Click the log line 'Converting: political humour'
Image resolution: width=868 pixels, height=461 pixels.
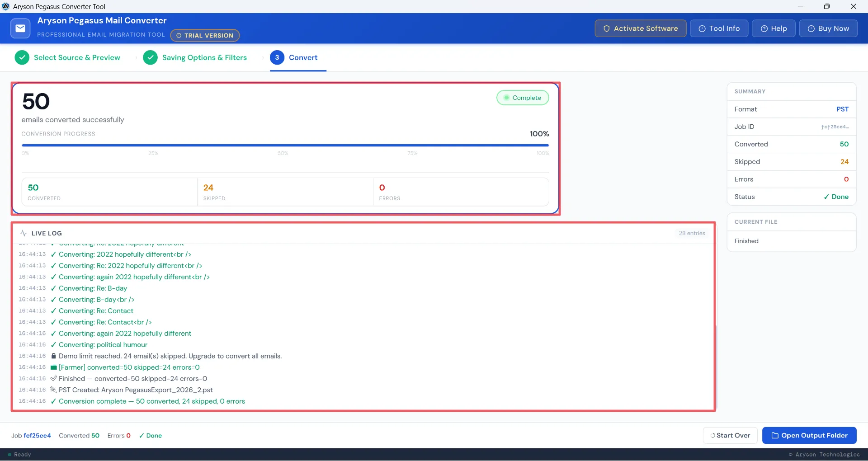tap(103, 345)
